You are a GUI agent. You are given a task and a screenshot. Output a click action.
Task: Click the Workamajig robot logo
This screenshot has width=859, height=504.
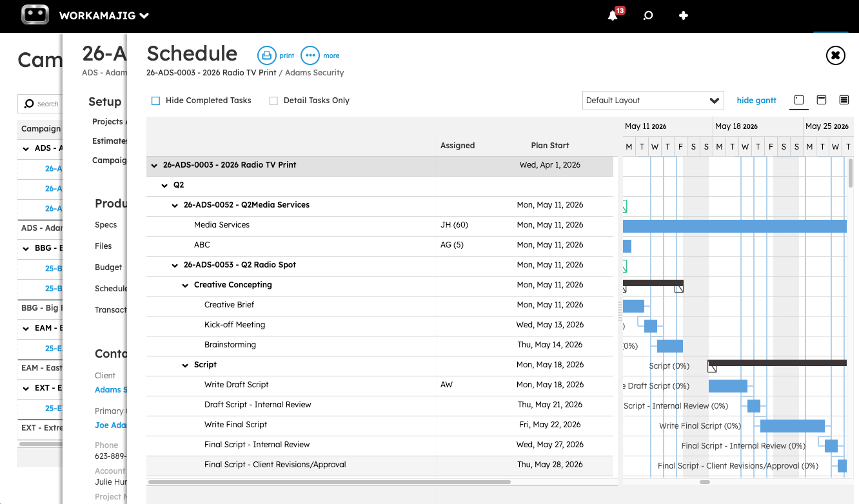point(35,15)
